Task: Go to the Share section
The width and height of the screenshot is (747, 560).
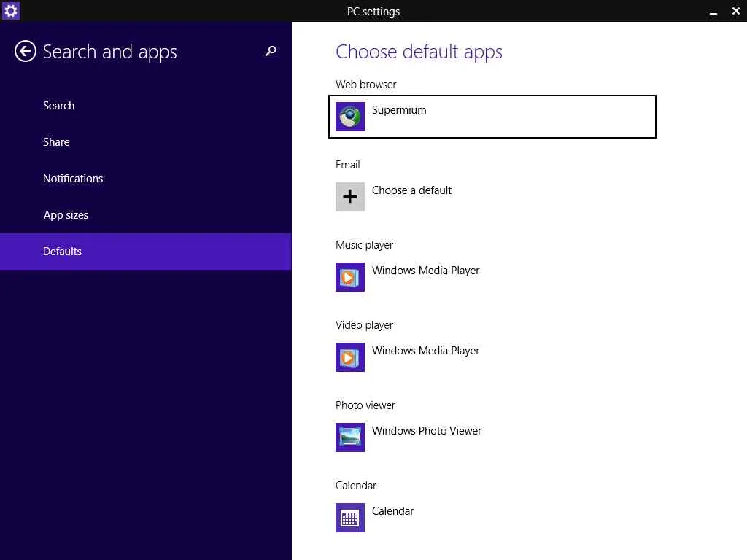Action: pyautogui.click(x=56, y=142)
